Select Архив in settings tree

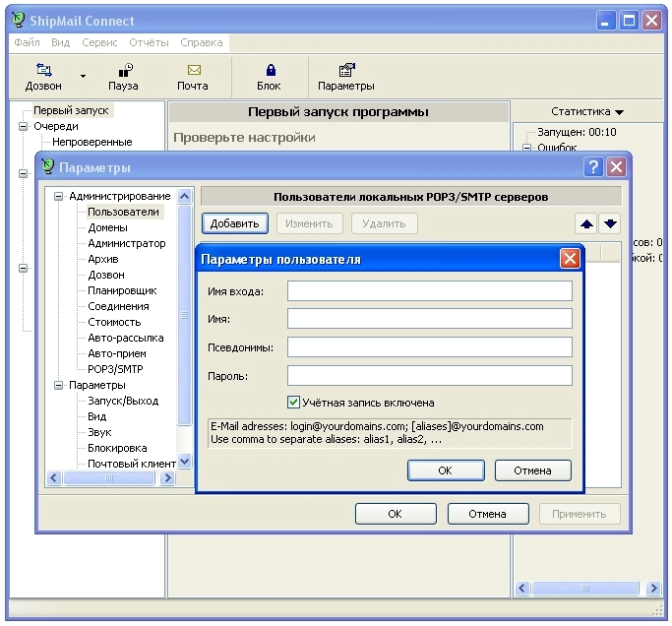[x=103, y=259]
